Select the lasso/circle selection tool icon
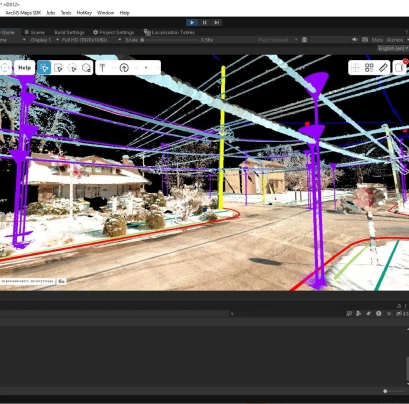This screenshot has width=409, height=404. 72,68
